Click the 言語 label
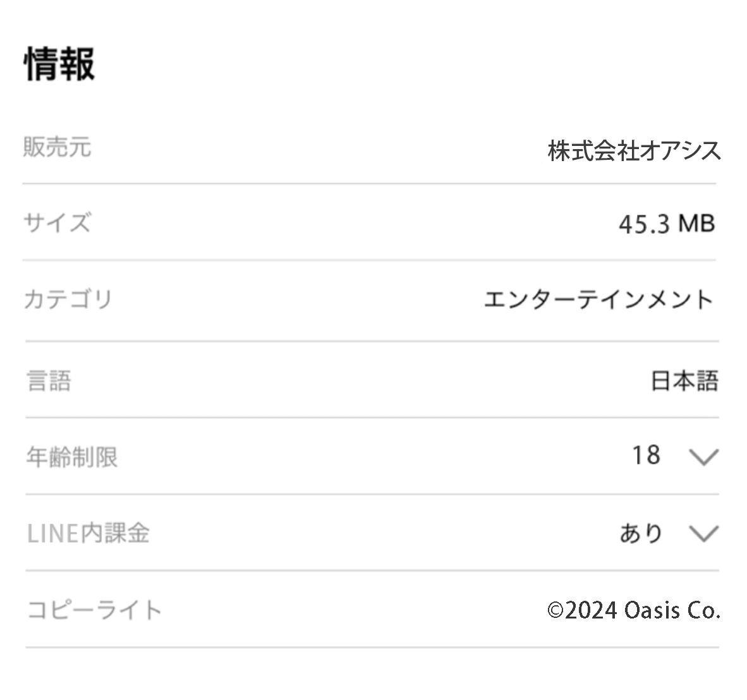The image size is (747, 700). click(49, 381)
